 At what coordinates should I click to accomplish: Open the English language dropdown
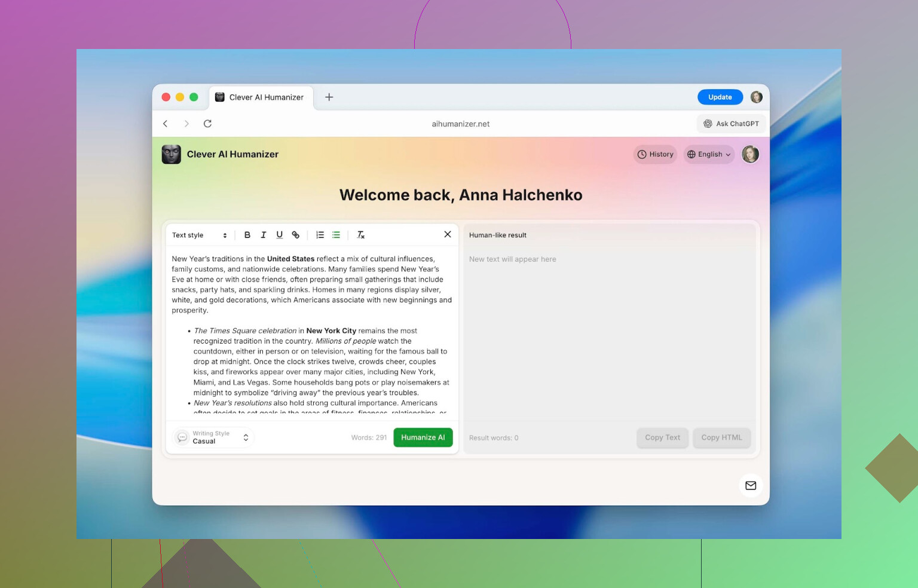(x=709, y=154)
